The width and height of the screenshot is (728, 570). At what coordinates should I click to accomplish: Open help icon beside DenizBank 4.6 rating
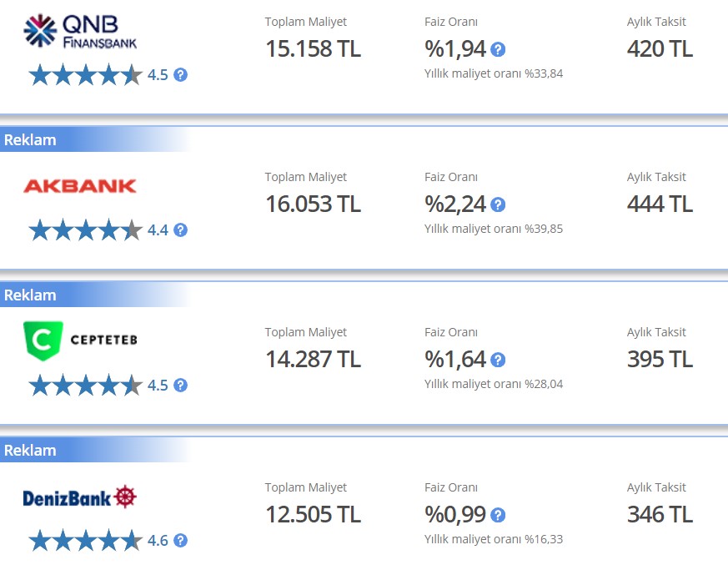(180, 541)
